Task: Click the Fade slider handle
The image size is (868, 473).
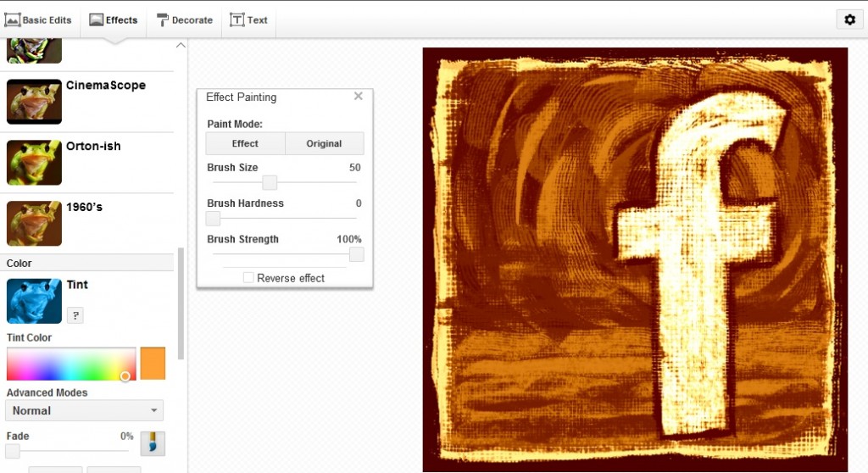Action: tap(12, 451)
